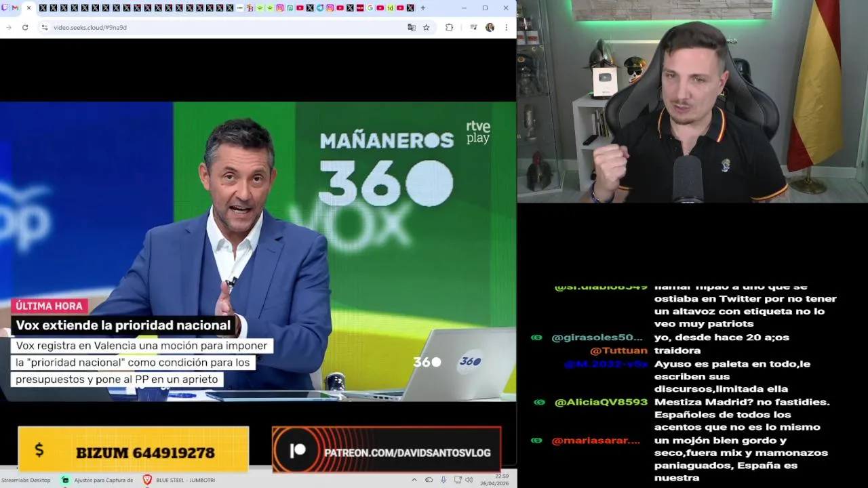Open Brave 'BLUE STEEL - JUMBOTR' taskbar window
The width and height of the screenshot is (868, 488).
point(179,480)
